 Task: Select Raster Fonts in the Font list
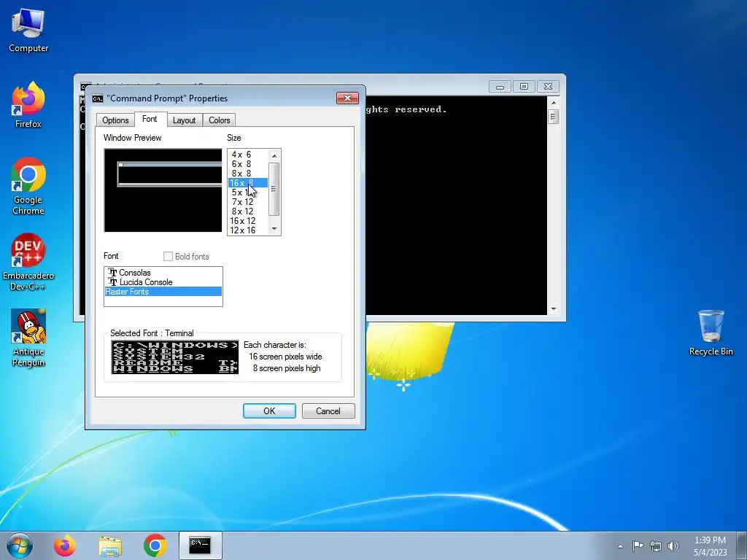click(x=163, y=292)
